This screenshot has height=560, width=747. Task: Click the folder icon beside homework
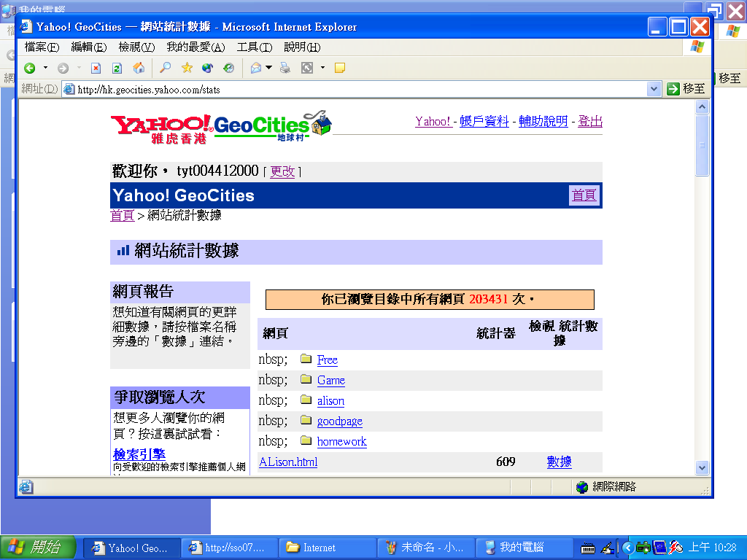point(306,440)
